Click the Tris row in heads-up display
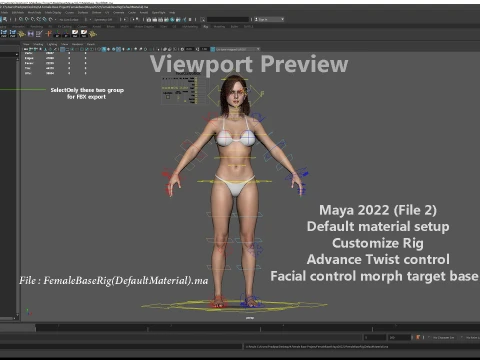Viewport: 480px width, 360px height. 56,68
